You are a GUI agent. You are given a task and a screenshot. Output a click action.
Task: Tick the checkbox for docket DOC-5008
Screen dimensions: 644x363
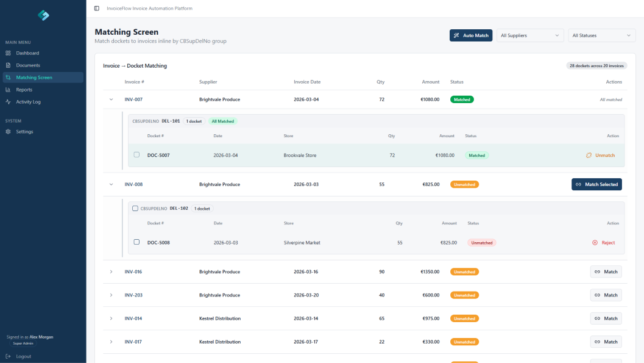tap(136, 242)
